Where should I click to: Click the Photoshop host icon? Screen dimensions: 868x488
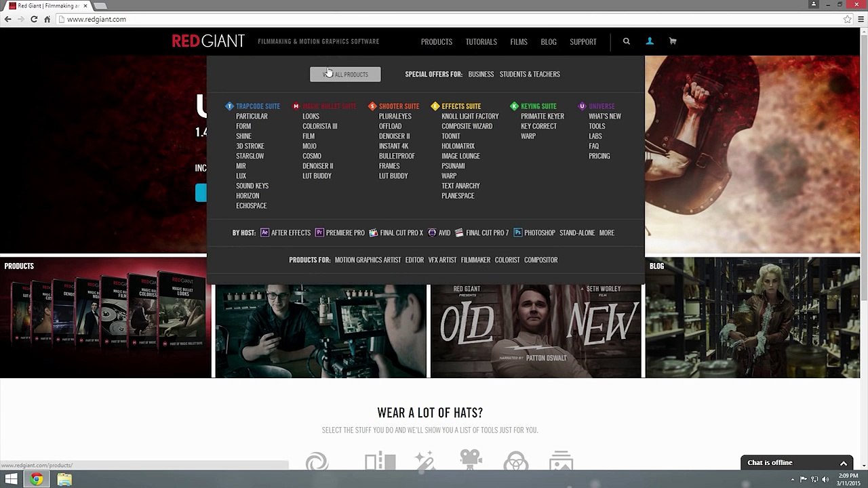tap(517, 232)
